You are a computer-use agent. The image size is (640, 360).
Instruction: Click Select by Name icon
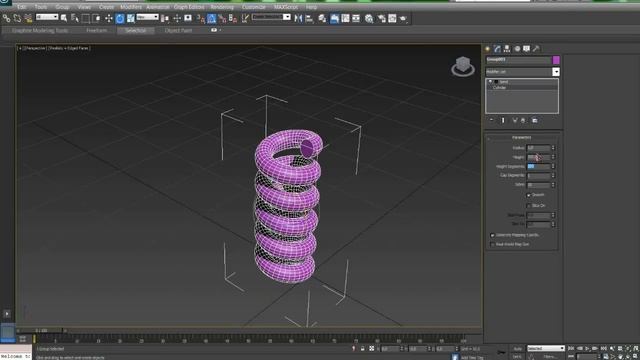click(x=75, y=18)
